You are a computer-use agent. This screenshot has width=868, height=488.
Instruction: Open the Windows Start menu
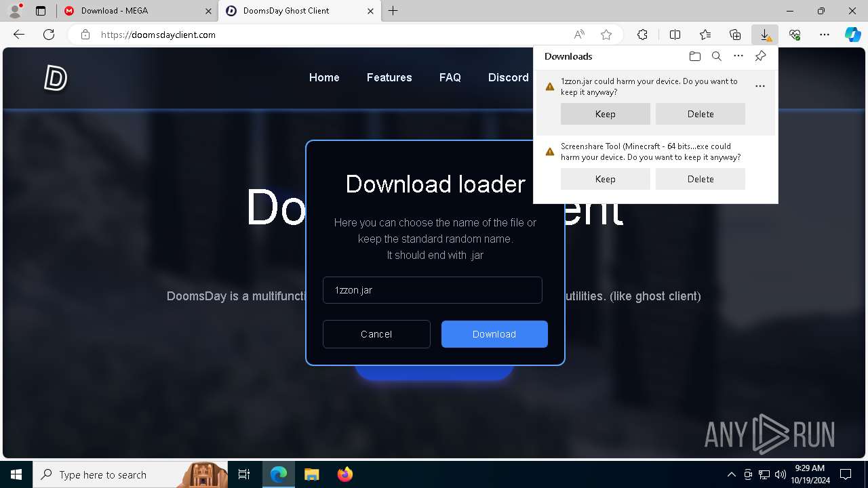16,474
